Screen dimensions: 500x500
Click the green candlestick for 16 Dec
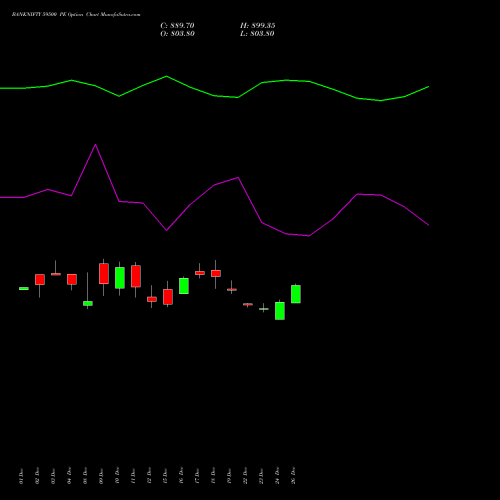coord(184,286)
